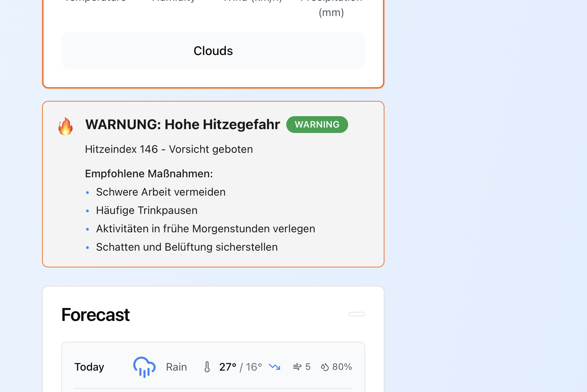Click the rain cloud icon for Today
The image size is (587, 392).
144,367
